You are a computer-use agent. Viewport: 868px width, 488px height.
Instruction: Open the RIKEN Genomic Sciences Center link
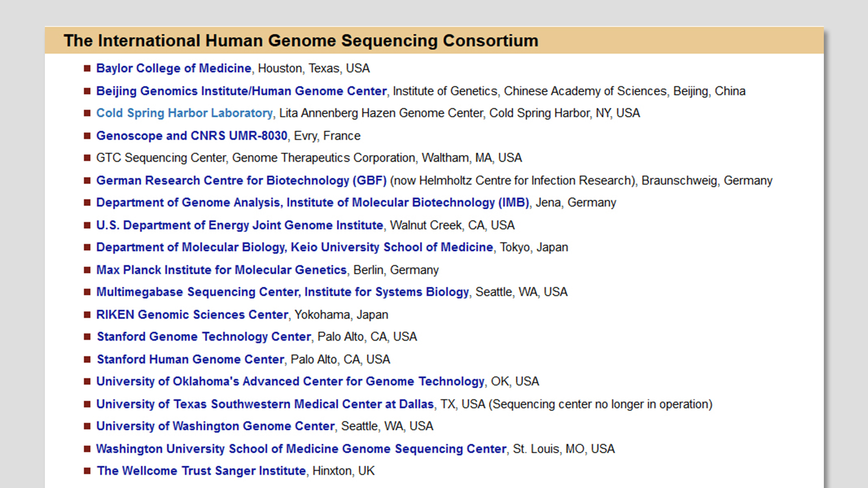click(x=192, y=314)
